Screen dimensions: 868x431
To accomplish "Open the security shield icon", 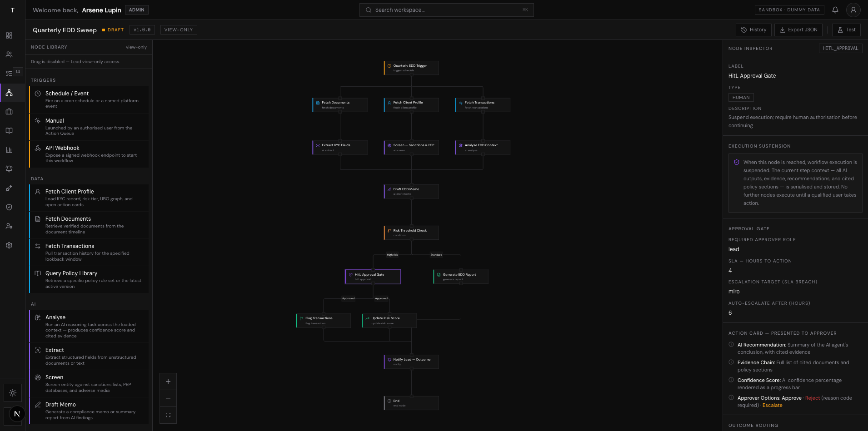I will click(x=9, y=207).
